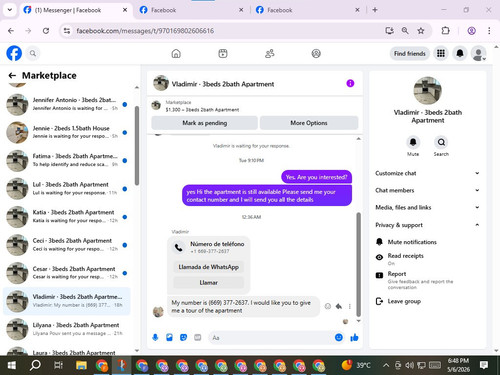Viewport: 500px width, 375px height.
Task: Record a voice clip with microphone icon
Action: point(155,338)
